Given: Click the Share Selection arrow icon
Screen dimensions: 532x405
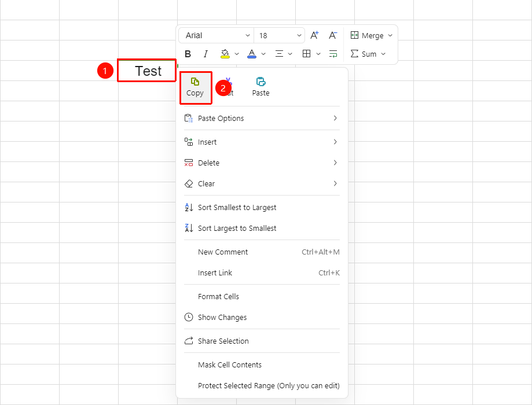Looking at the screenshot, I should 189,341.
